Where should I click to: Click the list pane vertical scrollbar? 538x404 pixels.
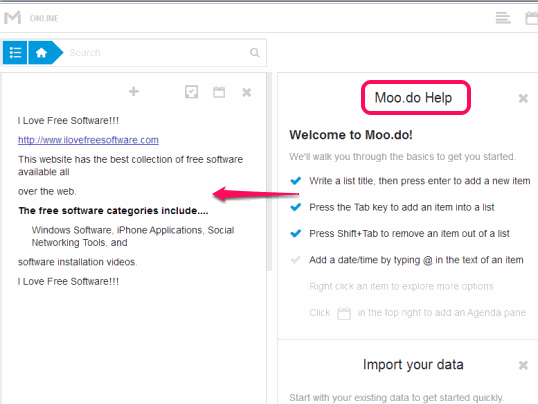tap(269, 172)
